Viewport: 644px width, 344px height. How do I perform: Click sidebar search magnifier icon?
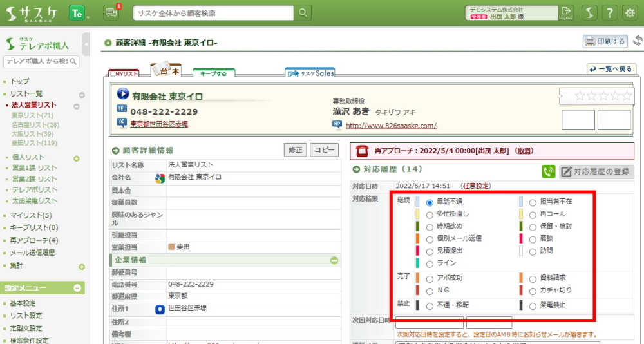point(73,62)
